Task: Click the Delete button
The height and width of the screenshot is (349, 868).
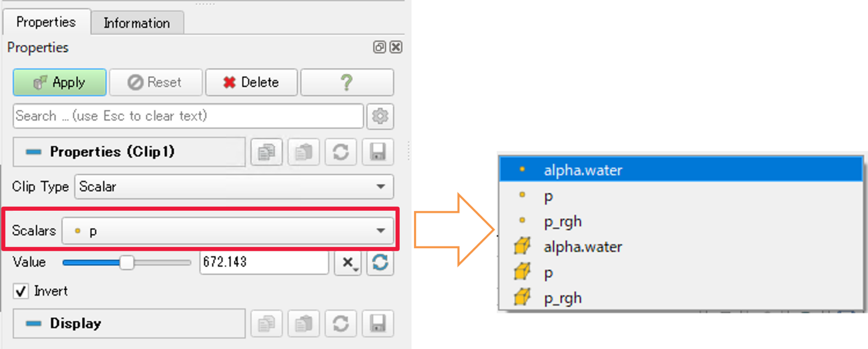Action: [251, 82]
